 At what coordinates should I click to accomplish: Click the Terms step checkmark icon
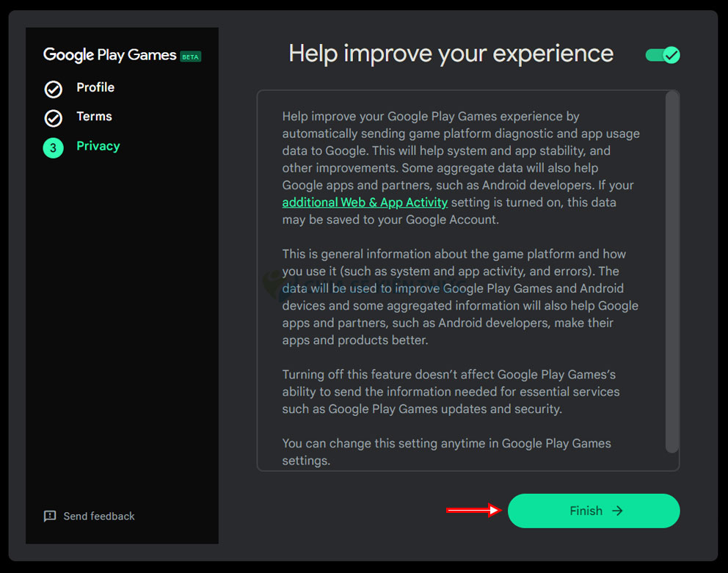54,118
